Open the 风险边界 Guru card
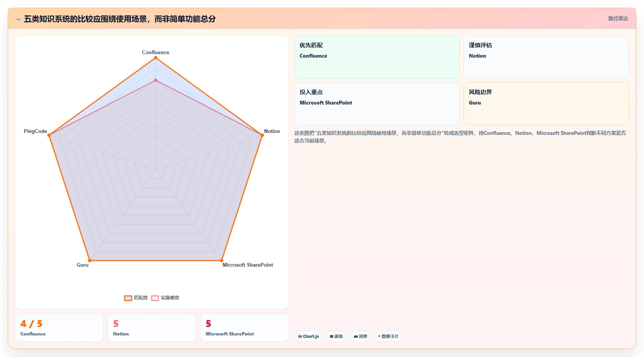 pos(546,104)
